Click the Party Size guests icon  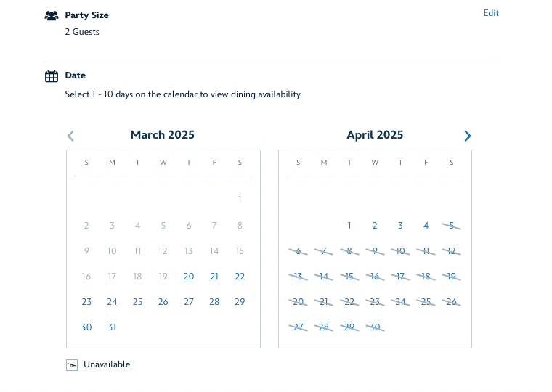51,15
